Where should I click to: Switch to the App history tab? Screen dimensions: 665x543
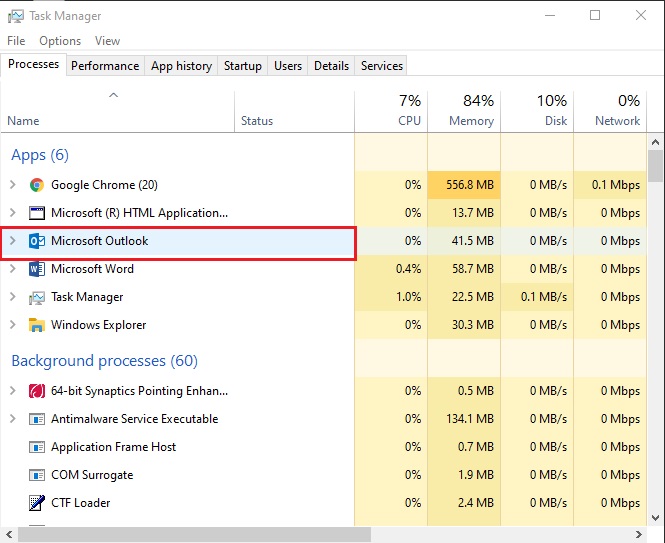point(181,66)
